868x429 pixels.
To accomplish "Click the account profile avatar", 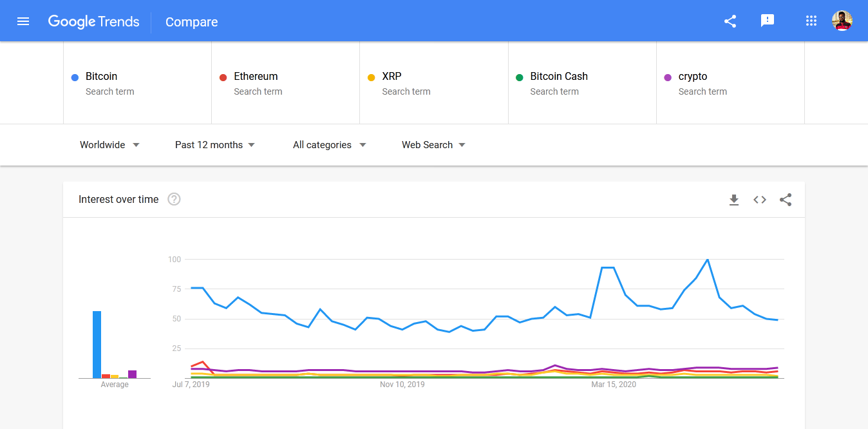I will (x=842, y=21).
